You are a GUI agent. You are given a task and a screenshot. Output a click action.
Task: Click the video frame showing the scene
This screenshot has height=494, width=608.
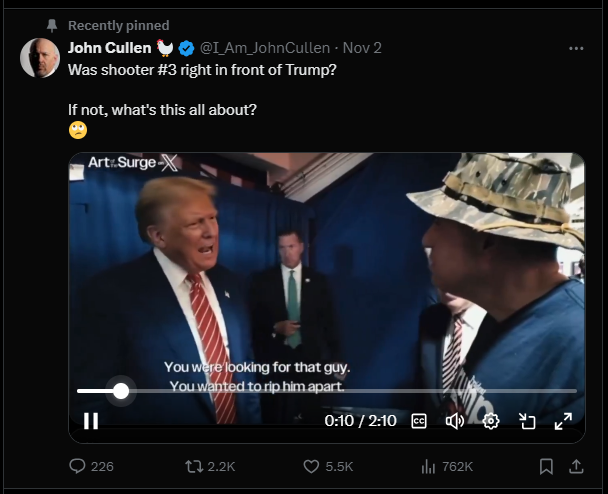click(327, 271)
